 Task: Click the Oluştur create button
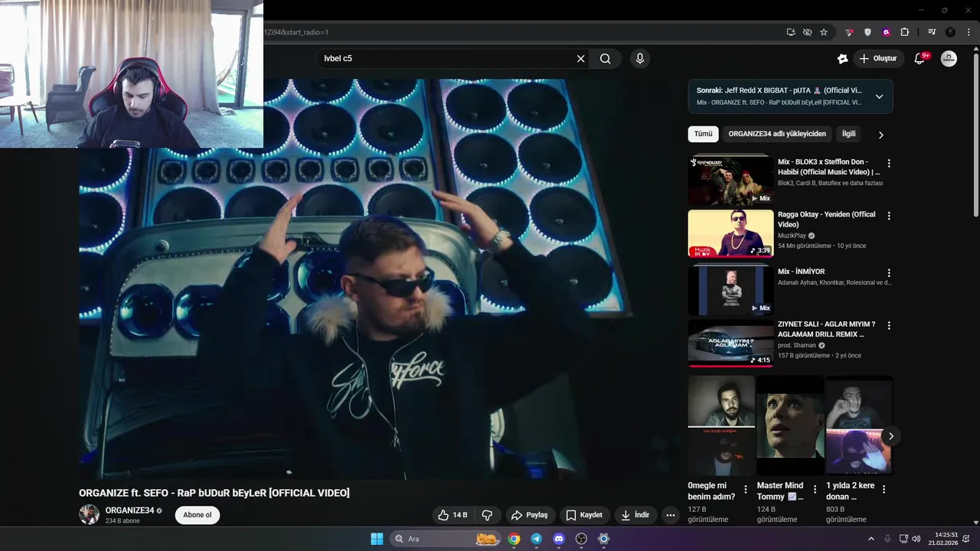coord(877,59)
